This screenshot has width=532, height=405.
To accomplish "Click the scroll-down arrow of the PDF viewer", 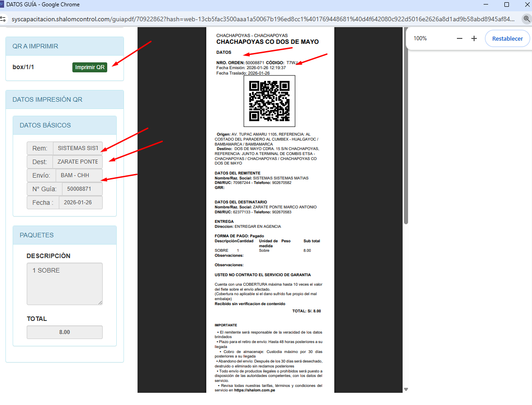I will coord(406,389).
